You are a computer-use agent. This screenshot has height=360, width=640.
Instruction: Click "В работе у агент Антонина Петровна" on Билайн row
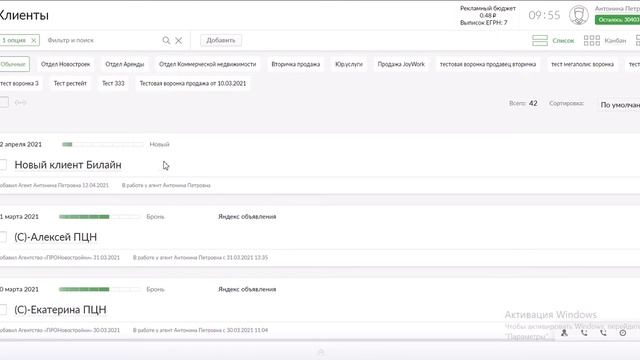tap(166, 185)
